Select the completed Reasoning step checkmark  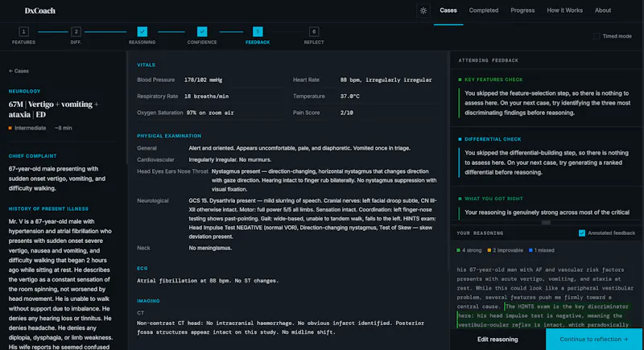(142, 31)
